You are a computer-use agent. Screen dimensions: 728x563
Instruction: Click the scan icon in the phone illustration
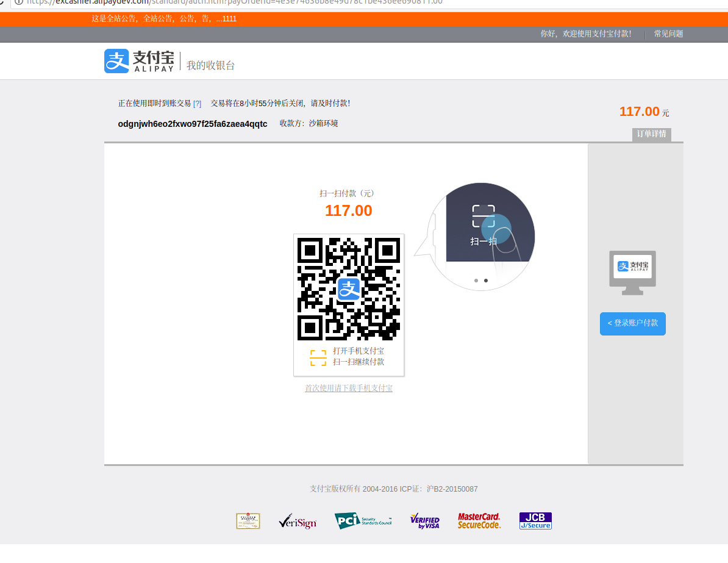click(x=484, y=216)
